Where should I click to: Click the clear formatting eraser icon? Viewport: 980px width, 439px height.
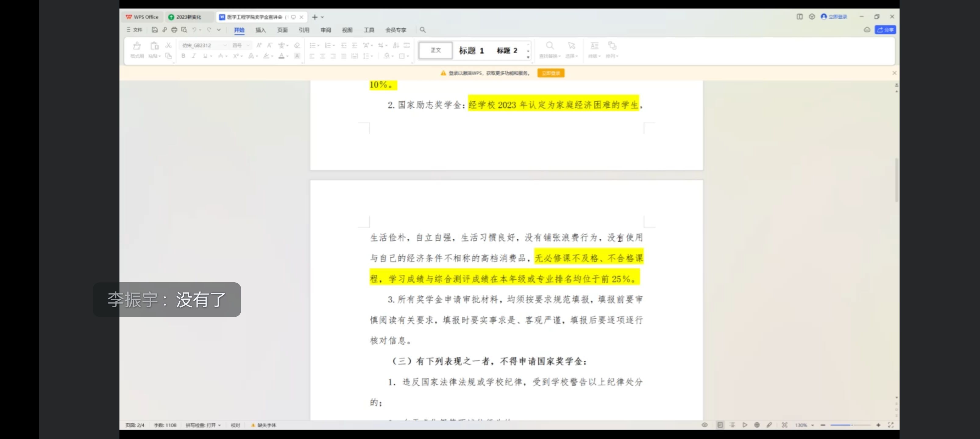pyautogui.click(x=297, y=45)
